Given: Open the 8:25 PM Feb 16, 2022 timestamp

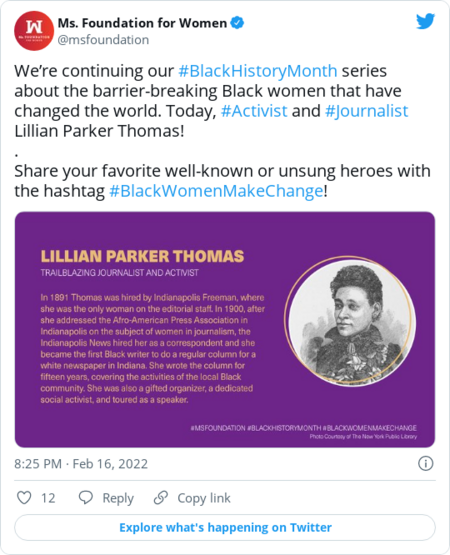Looking at the screenshot, I should [81, 464].
